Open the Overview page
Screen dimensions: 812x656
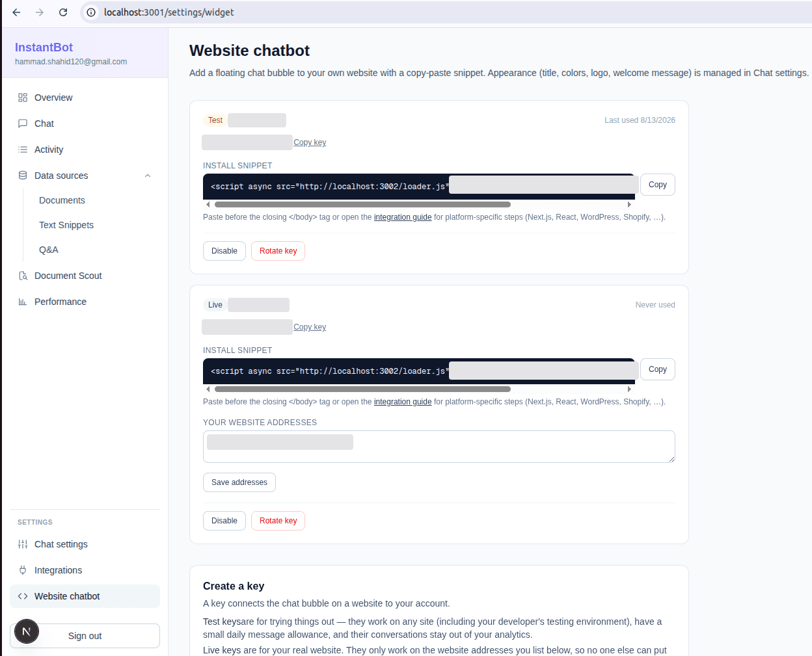(85, 98)
